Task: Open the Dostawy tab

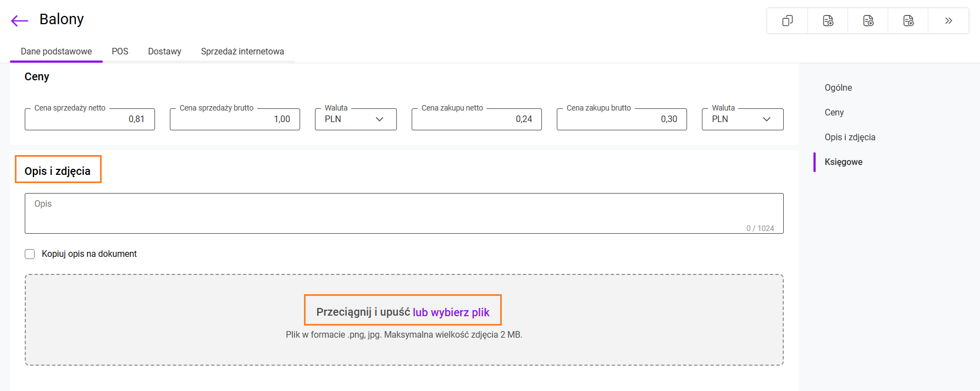Action: point(164,52)
